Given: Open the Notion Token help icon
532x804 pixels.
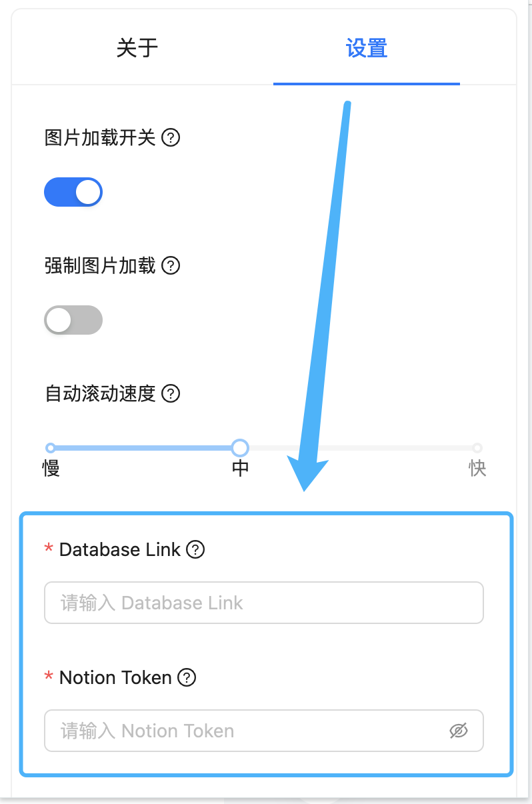Looking at the screenshot, I should 187,678.
